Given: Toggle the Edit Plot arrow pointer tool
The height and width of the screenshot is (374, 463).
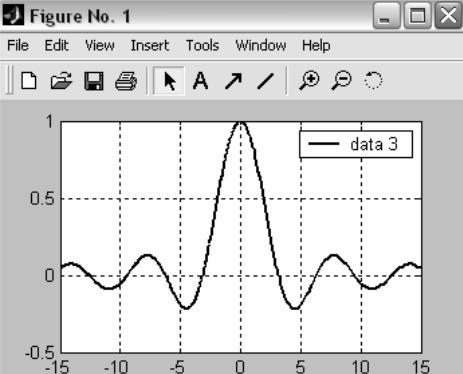Looking at the screenshot, I should (169, 81).
